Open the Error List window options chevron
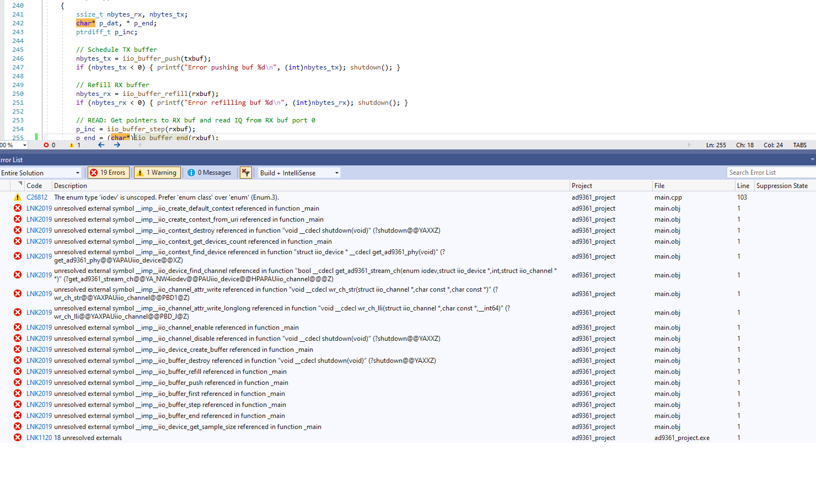816x504 pixels. point(813,159)
